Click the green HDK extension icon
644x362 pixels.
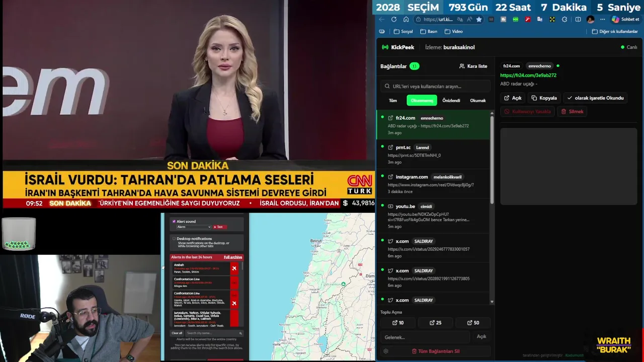pos(516,20)
